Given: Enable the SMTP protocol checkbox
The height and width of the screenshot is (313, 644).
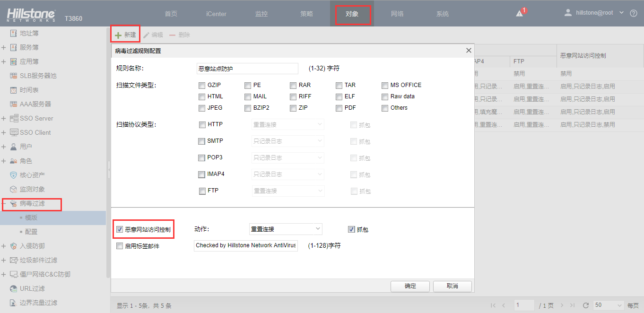Looking at the screenshot, I should click(x=202, y=141).
